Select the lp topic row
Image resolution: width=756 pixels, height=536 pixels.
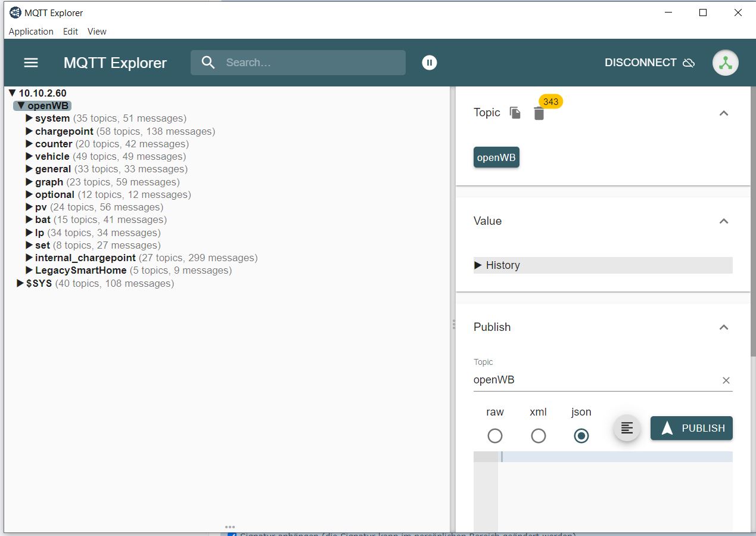(x=93, y=233)
